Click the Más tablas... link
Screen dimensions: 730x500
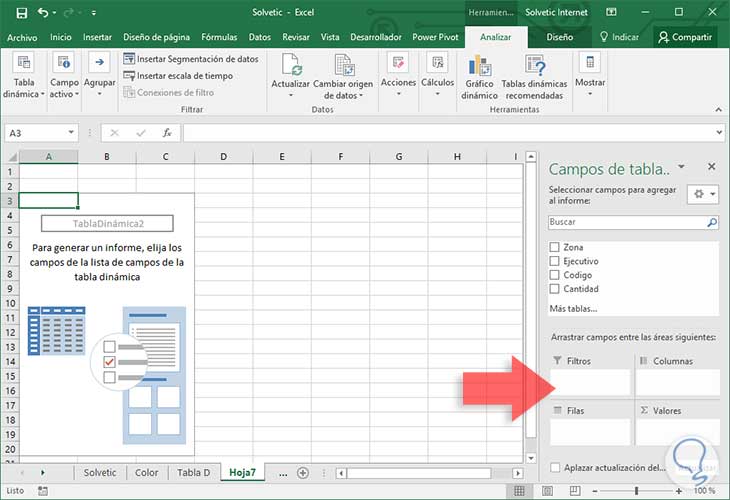pos(574,309)
